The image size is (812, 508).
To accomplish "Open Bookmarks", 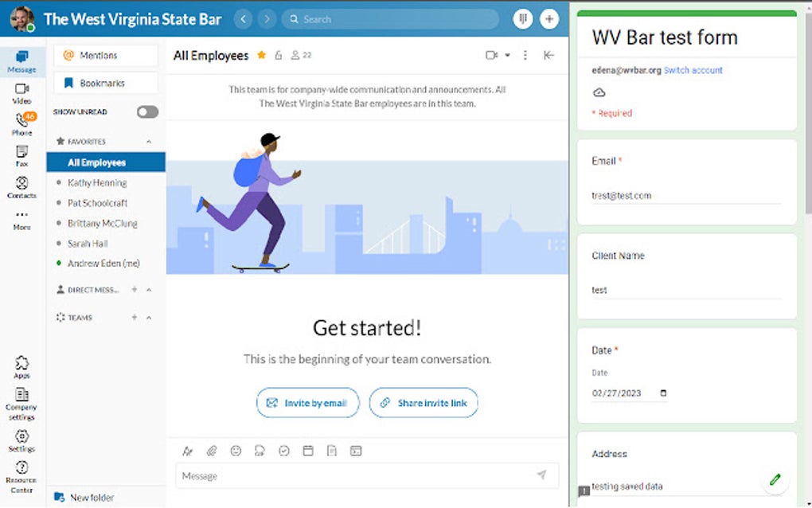I will (x=106, y=83).
